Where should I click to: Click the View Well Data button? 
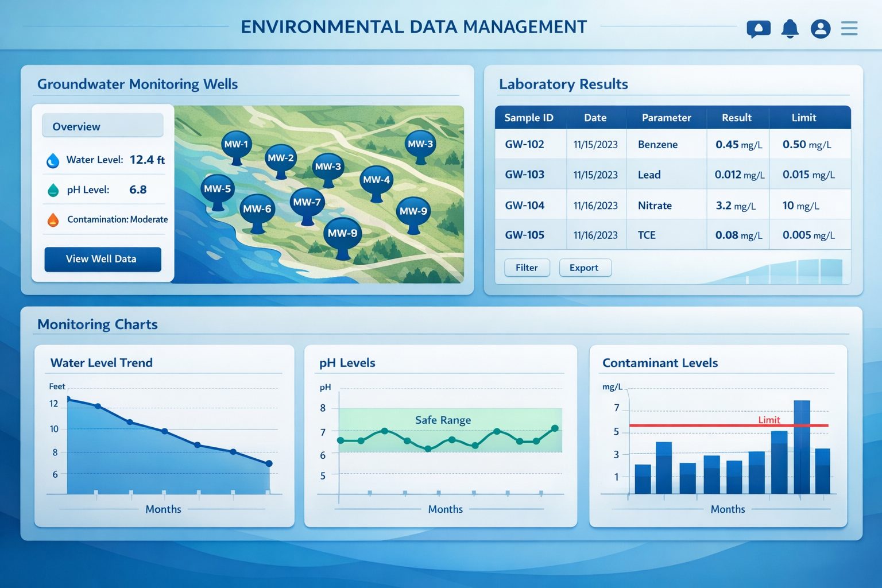pos(102,259)
